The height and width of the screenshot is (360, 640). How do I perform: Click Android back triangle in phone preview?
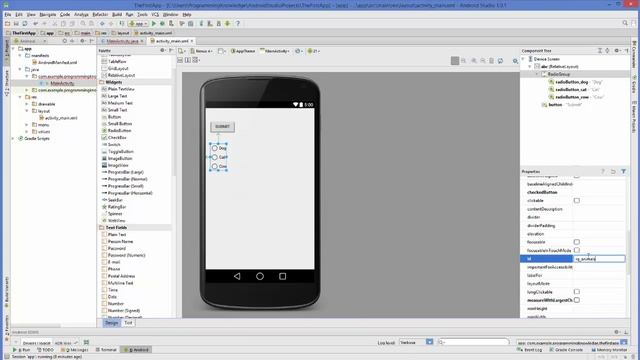tap(237, 276)
